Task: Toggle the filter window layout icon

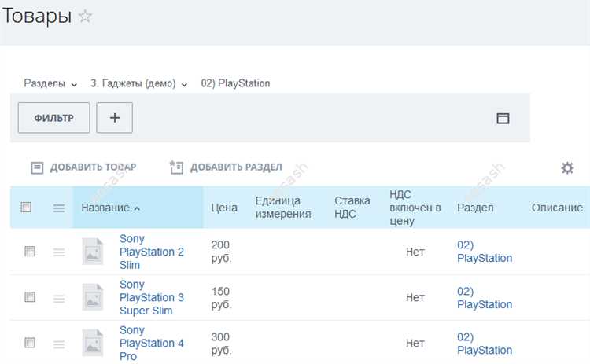Action: pos(503,118)
